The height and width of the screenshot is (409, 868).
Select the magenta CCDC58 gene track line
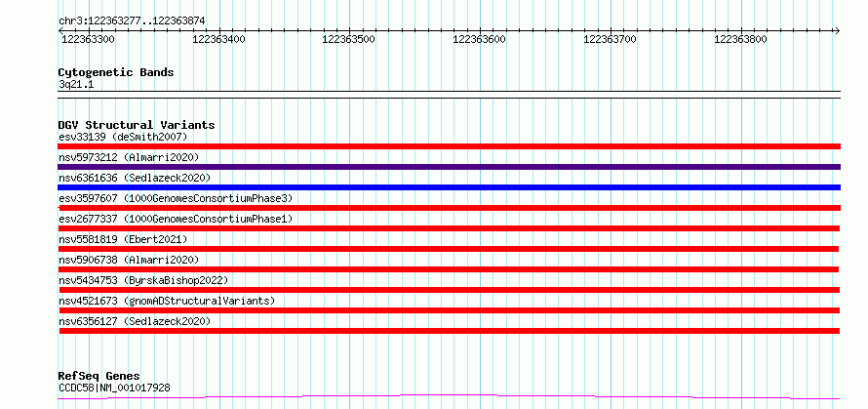coord(449,397)
